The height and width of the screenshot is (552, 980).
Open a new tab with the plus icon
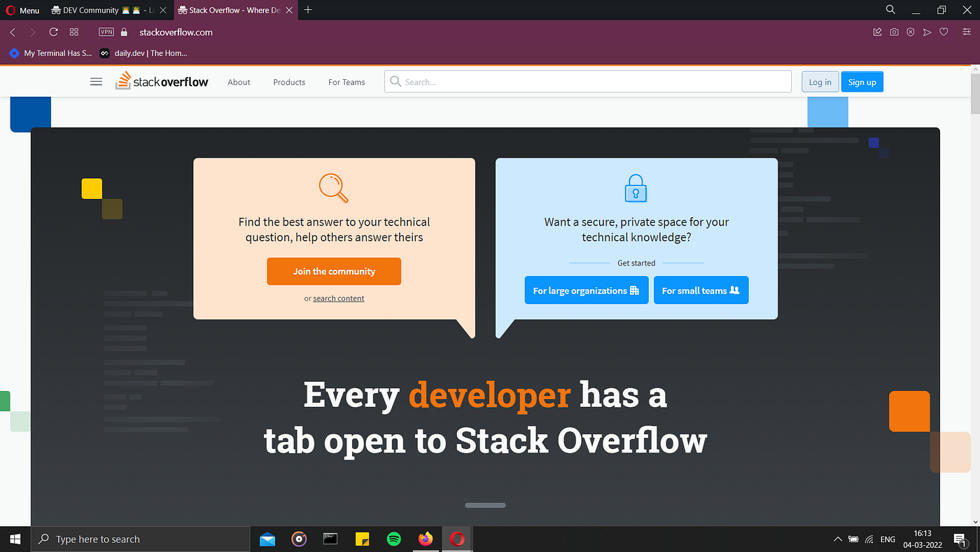pos(308,10)
